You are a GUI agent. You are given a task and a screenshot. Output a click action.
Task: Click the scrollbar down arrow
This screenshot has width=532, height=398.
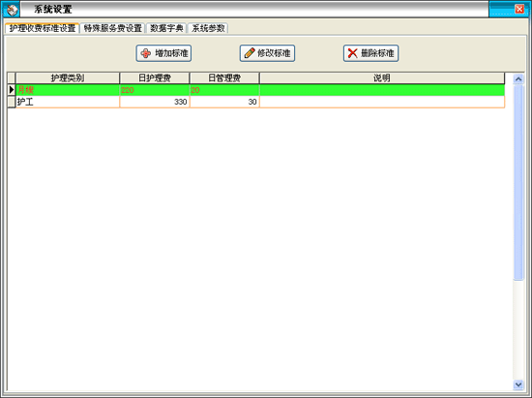coord(518,384)
